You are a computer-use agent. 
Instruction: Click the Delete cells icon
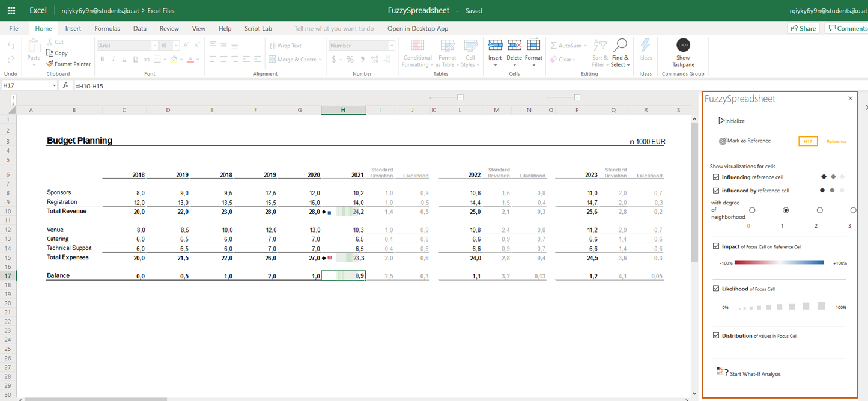coord(514,45)
